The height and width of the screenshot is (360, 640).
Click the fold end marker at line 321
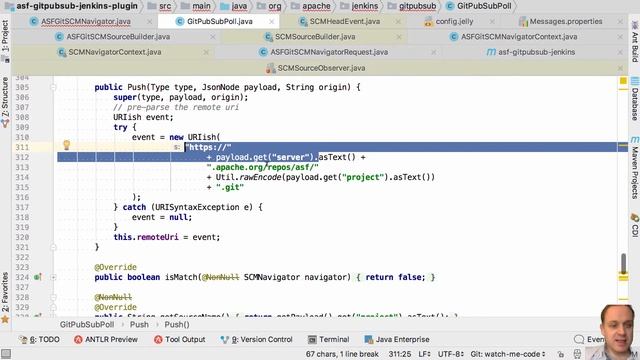pos(53,247)
